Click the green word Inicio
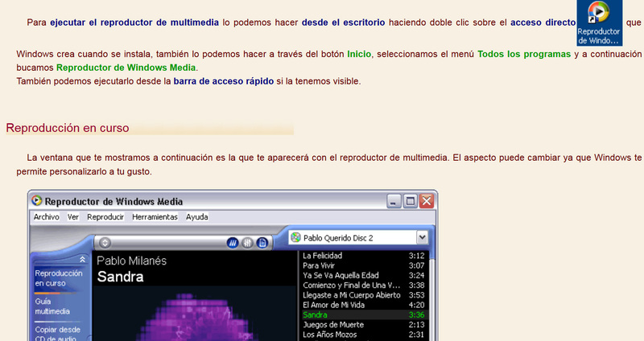Image resolution: width=644 pixels, height=341 pixels. point(359,54)
